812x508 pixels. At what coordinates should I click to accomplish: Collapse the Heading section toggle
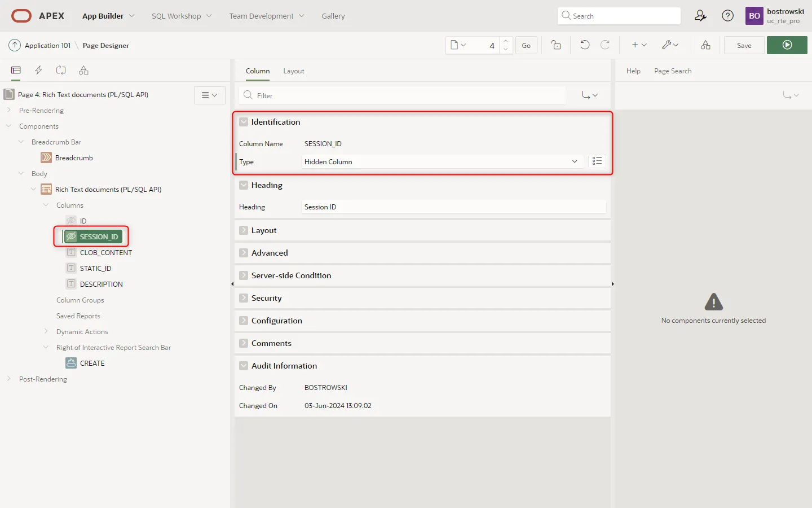tap(244, 185)
